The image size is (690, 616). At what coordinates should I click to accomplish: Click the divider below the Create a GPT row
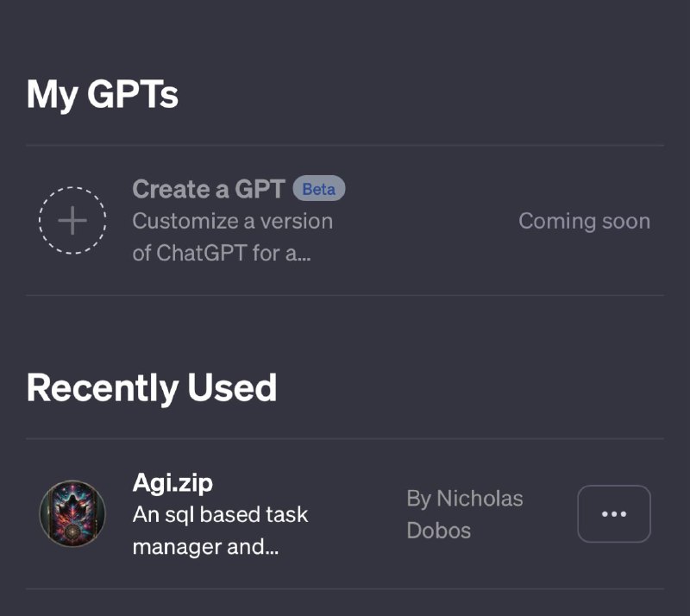(345, 295)
